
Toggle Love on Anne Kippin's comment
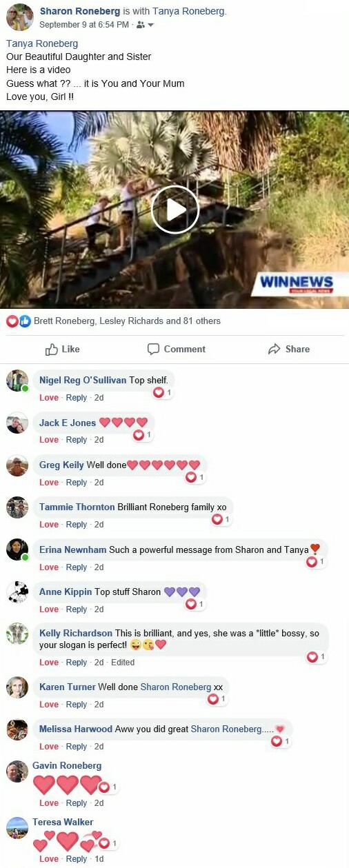click(49, 609)
